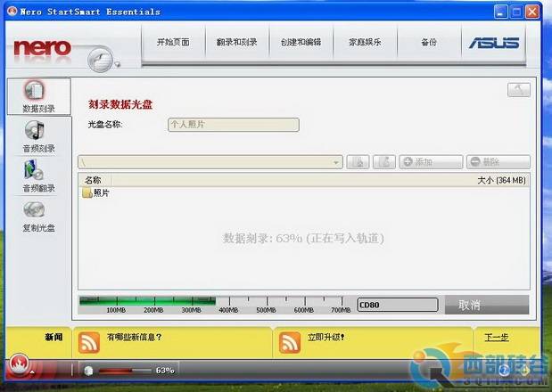Click the 添加 add button

coord(431,162)
